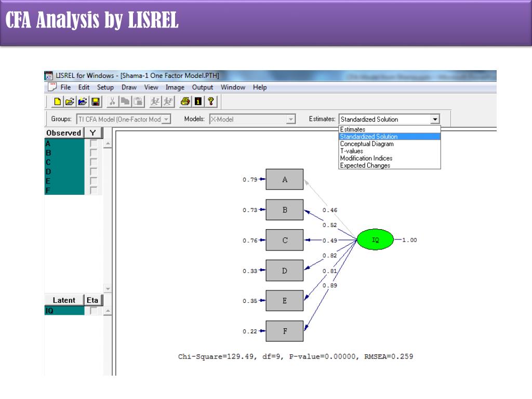This screenshot has width=532, height=399.
Task: Click the Observed list scroll-up arrow
Action: point(108,144)
